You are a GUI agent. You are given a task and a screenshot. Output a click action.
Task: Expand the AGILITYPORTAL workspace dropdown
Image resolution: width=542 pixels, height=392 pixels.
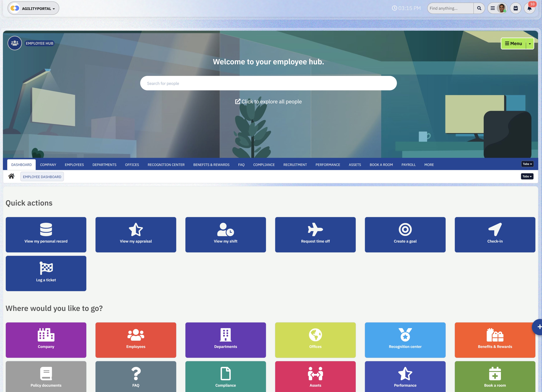[33, 8]
